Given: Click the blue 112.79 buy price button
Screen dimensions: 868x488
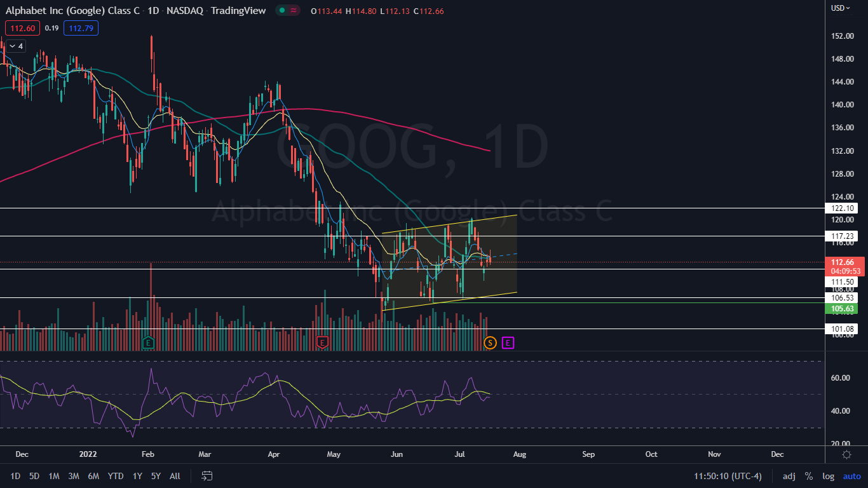Looking at the screenshot, I should click(x=81, y=28).
